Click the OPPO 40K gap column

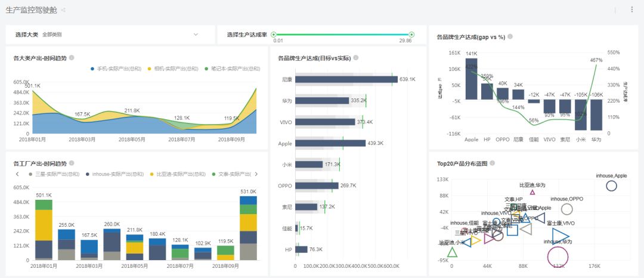503,94
